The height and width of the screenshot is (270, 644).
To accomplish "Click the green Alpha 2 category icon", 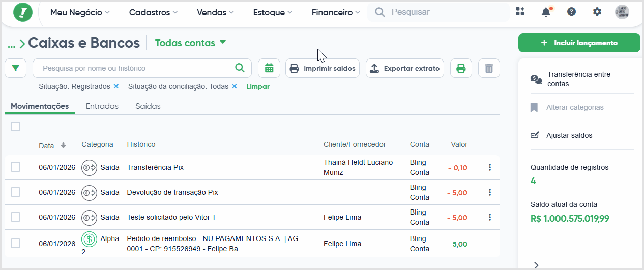I will [89, 238].
